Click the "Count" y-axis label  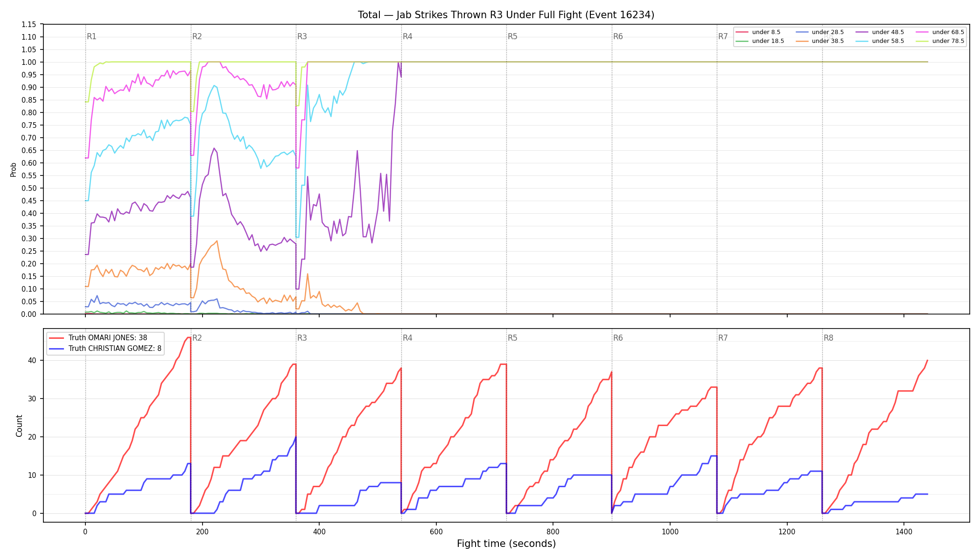pyautogui.click(x=19, y=426)
